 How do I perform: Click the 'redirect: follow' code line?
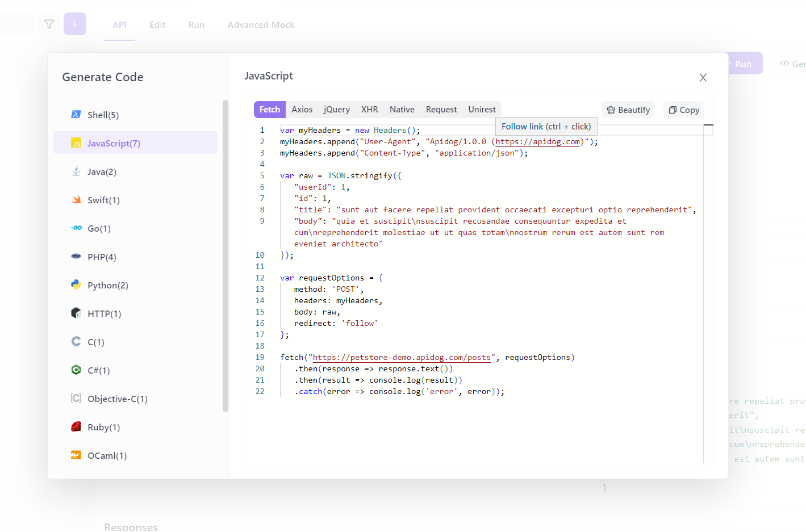pos(336,324)
